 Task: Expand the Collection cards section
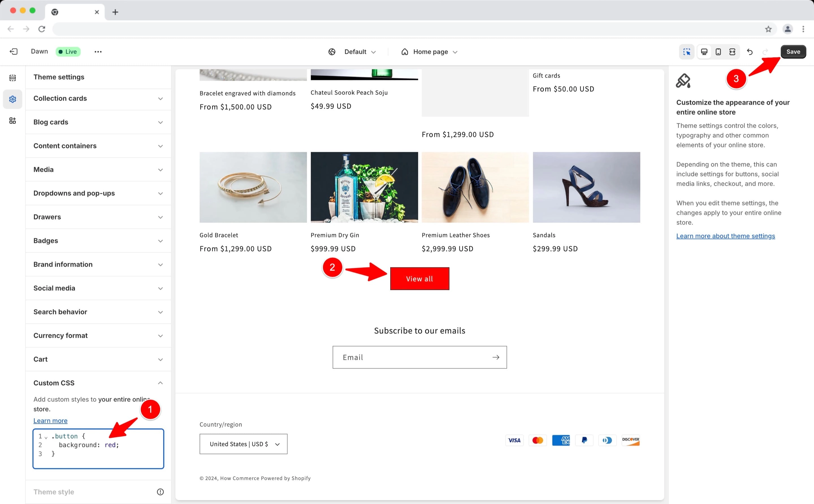(98, 98)
